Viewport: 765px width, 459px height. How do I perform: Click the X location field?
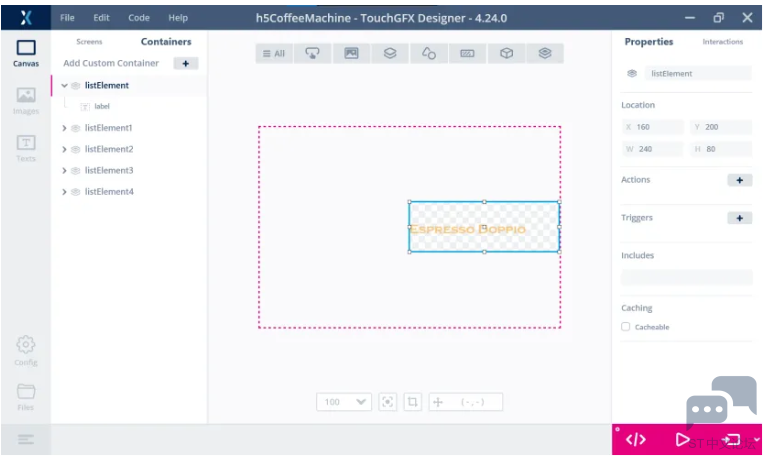click(652, 127)
